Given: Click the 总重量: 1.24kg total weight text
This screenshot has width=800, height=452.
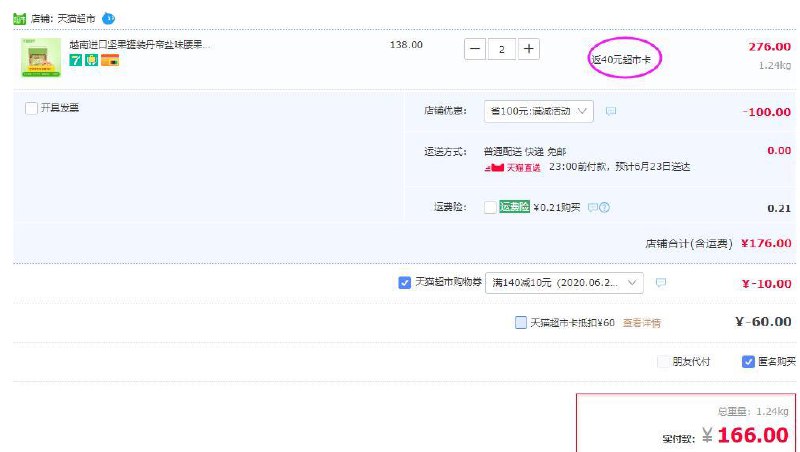Looking at the screenshot, I should (x=753, y=412).
